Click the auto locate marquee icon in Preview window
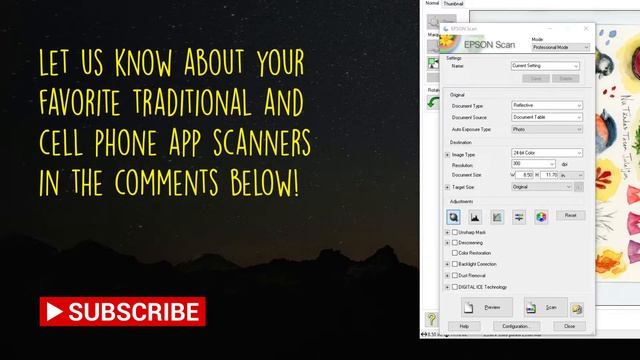640x360 pixels. click(x=433, y=63)
